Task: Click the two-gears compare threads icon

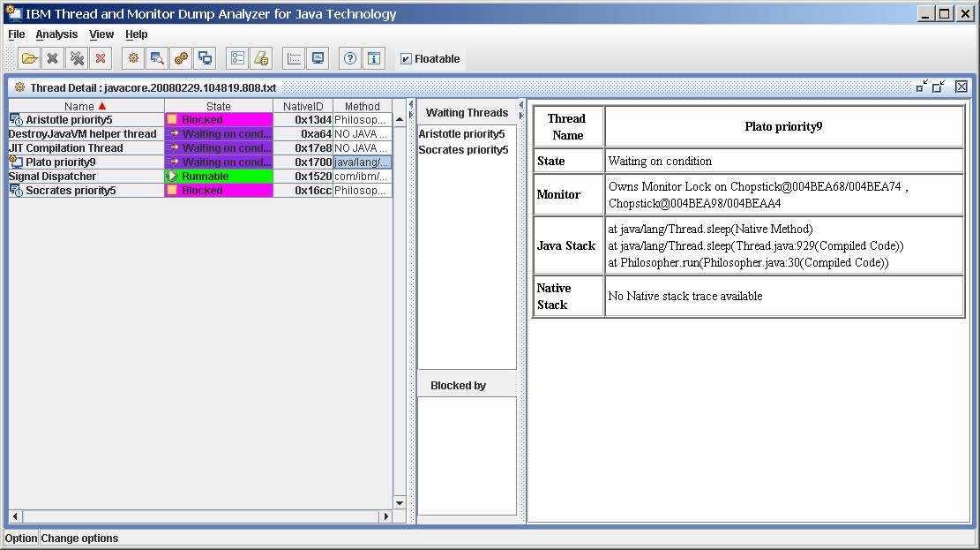Action: point(181,58)
